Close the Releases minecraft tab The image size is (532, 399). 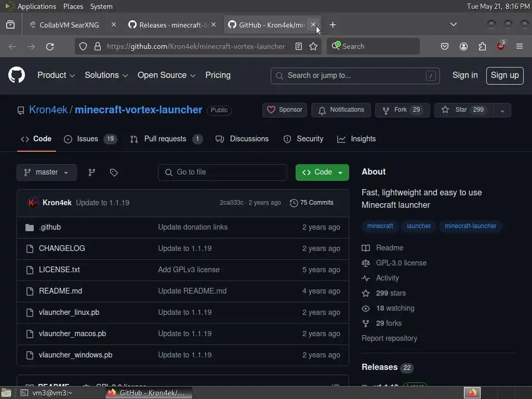214,24
